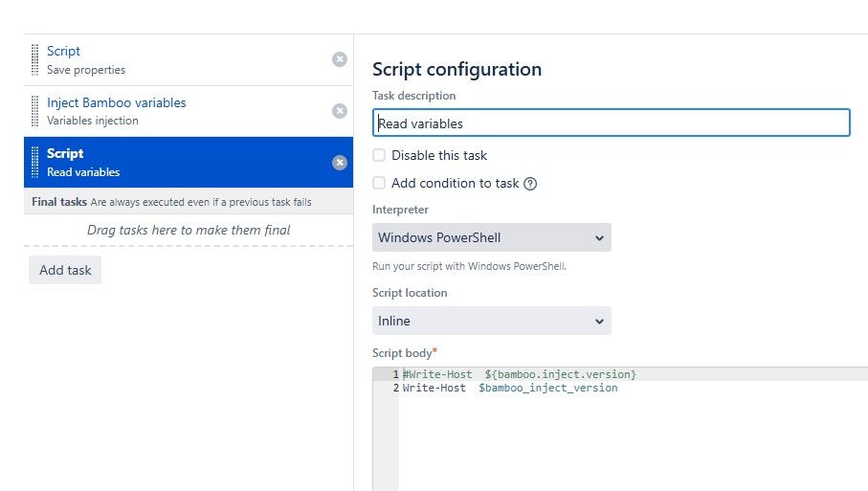Viewport: 868px width, 491px height.
Task: Grab drag handle of Inject Bamboo variables task
Action: point(34,111)
